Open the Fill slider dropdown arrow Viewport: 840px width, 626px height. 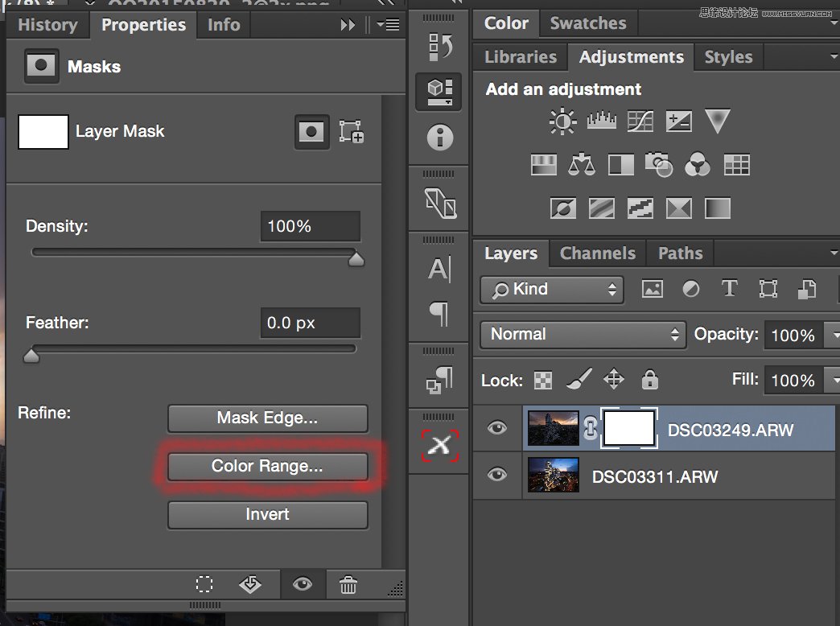click(833, 381)
